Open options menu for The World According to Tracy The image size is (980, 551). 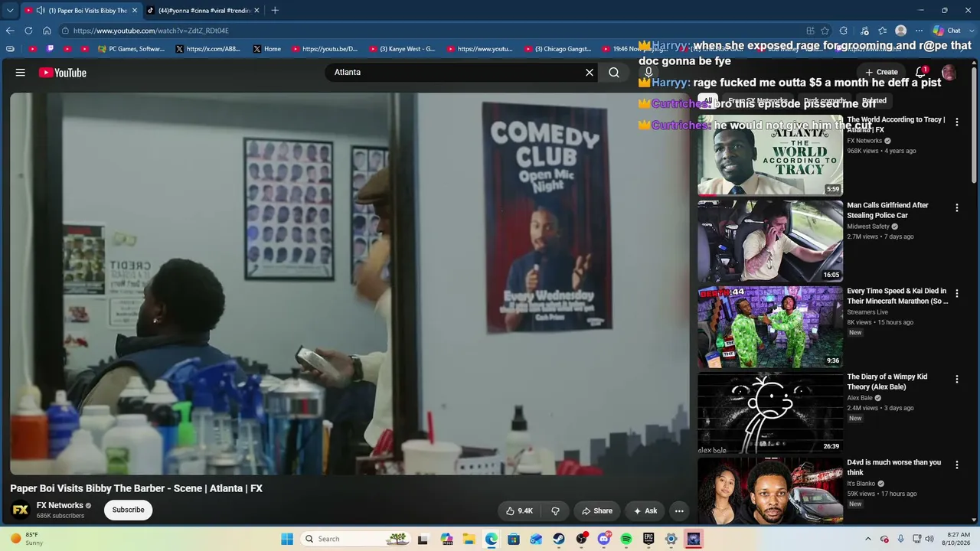click(956, 122)
